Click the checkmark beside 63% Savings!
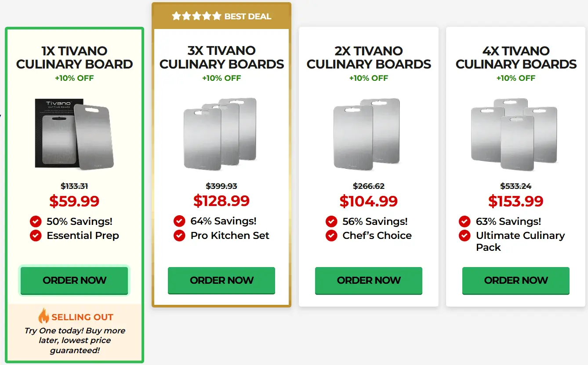Image resolution: width=588 pixels, height=365 pixels. pyautogui.click(x=465, y=221)
